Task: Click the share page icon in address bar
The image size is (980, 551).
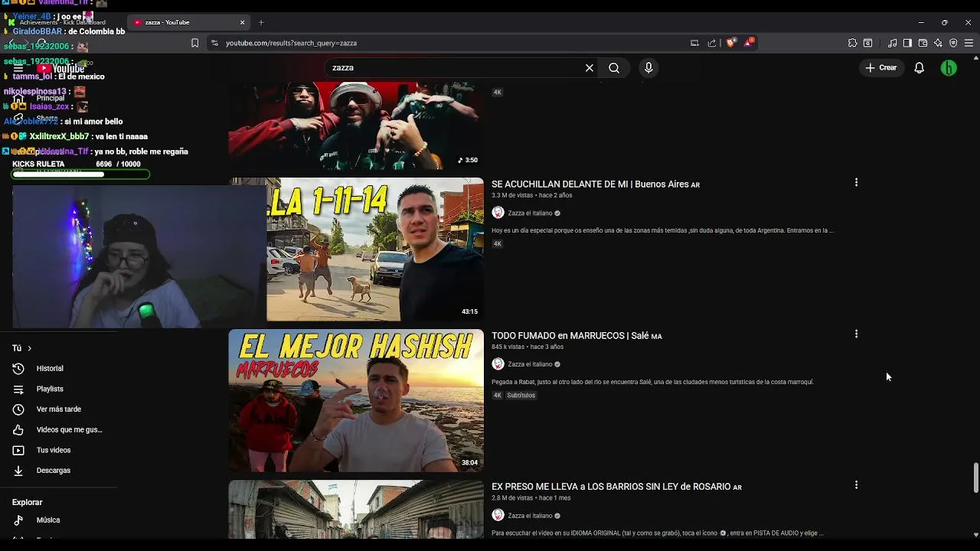Action: pyautogui.click(x=712, y=43)
